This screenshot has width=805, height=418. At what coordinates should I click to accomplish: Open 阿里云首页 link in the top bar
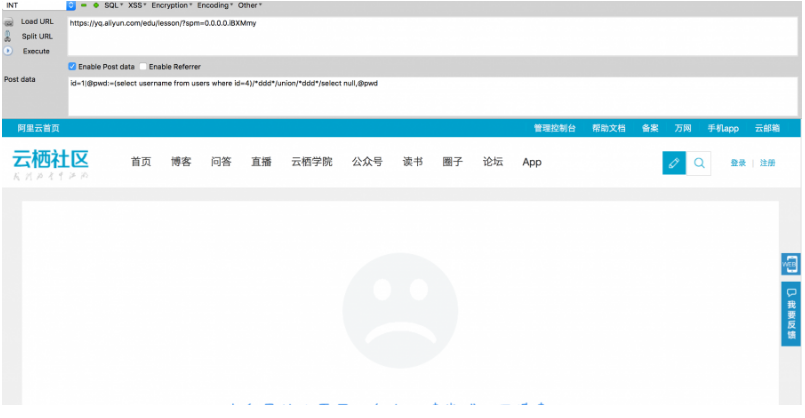[x=39, y=128]
